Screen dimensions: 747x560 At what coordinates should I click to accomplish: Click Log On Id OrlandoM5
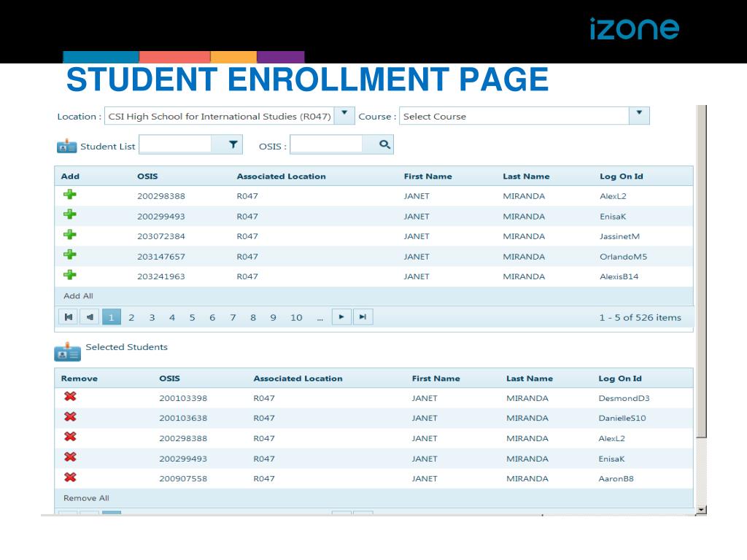623,257
